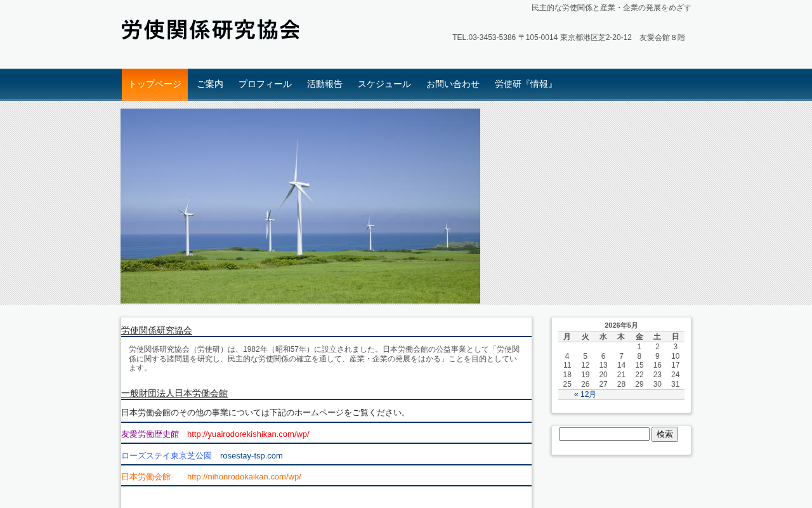Click the 検索 search button

pyautogui.click(x=665, y=434)
